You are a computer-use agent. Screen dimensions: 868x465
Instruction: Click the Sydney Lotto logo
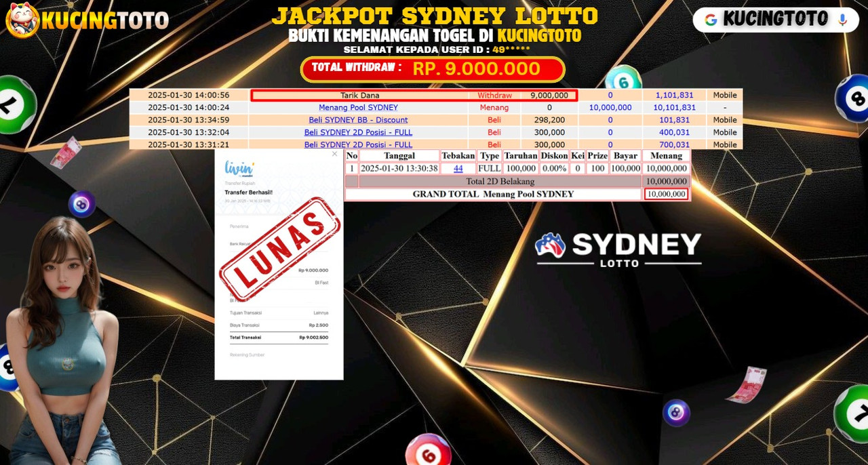coord(618,250)
